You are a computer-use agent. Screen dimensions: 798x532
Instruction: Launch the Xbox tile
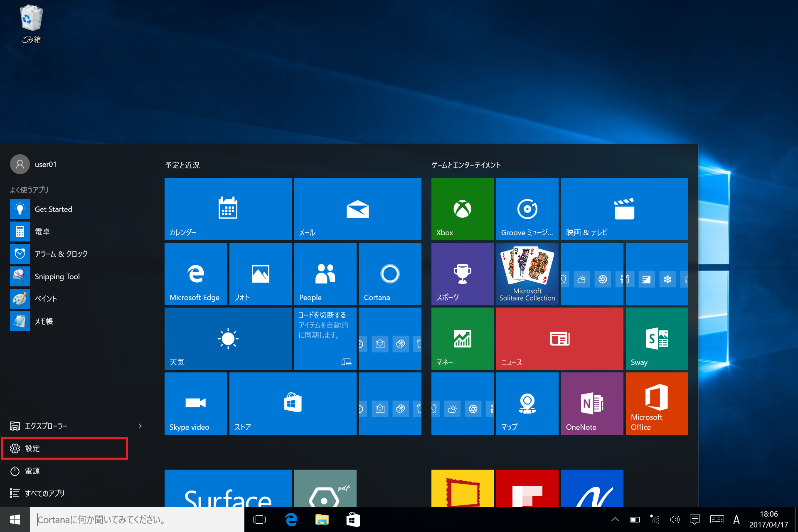462,209
